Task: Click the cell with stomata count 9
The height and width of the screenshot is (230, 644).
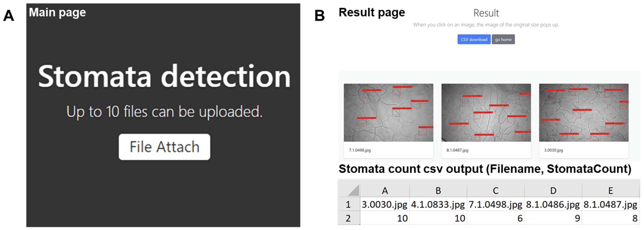Action: (x=553, y=218)
